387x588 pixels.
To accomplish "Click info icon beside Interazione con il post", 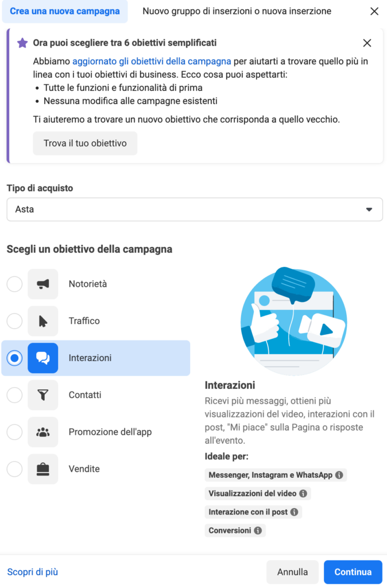I will coord(294,512).
